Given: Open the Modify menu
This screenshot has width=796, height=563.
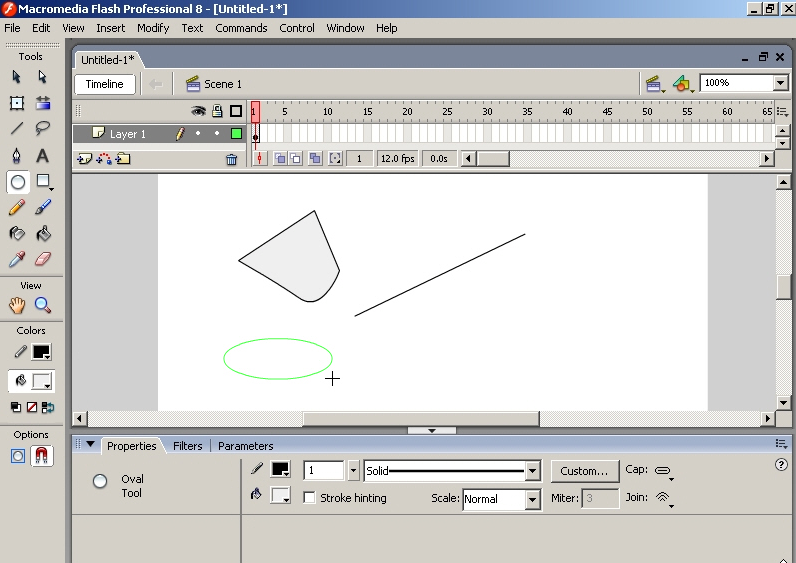Looking at the screenshot, I should [153, 28].
